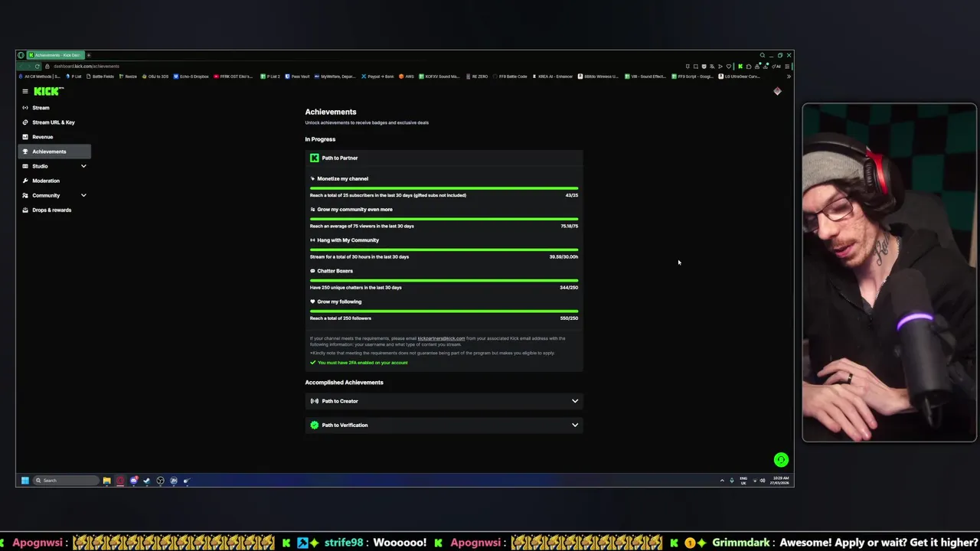Image resolution: width=980 pixels, height=551 pixels.
Task: Show hidden system tray icons
Action: coord(721,481)
